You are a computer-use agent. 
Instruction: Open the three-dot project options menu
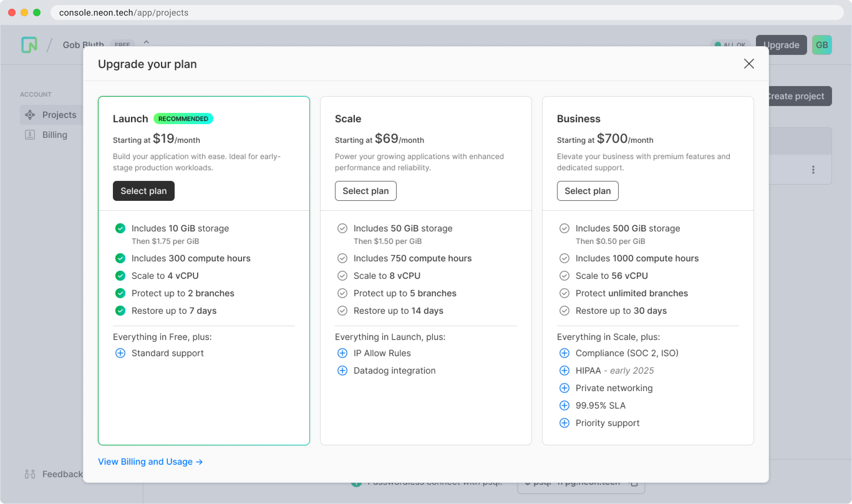tap(813, 169)
